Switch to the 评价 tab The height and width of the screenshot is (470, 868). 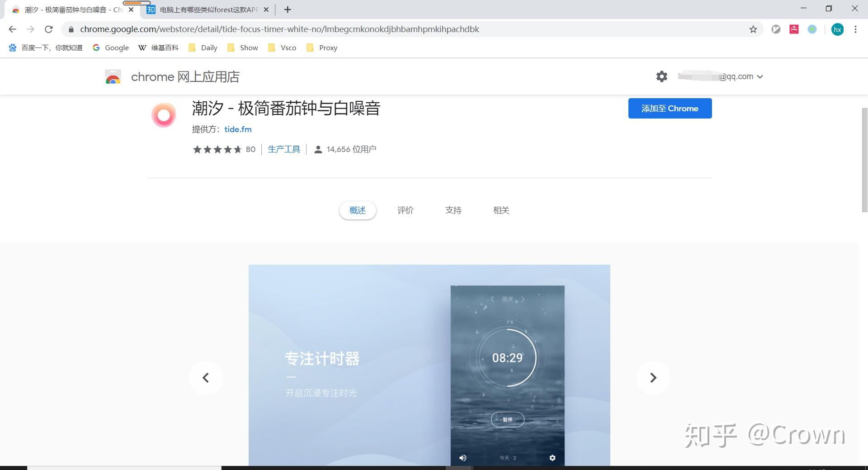(x=405, y=210)
